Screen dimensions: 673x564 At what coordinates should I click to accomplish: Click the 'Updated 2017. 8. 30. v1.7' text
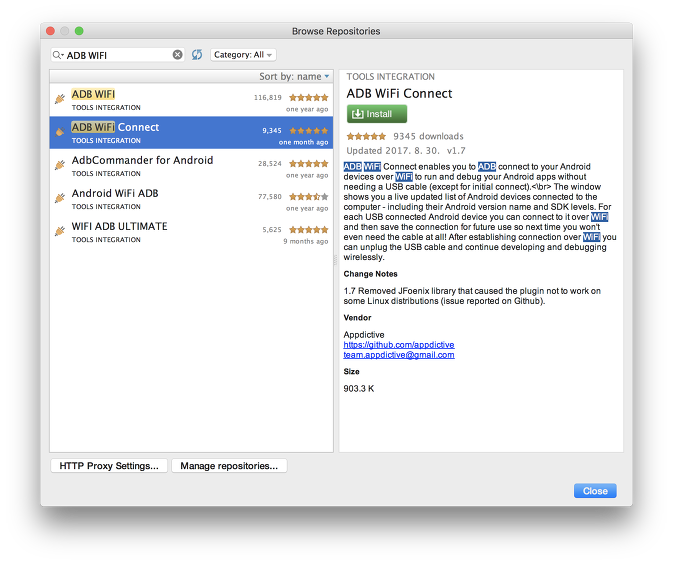pyautogui.click(x=406, y=151)
